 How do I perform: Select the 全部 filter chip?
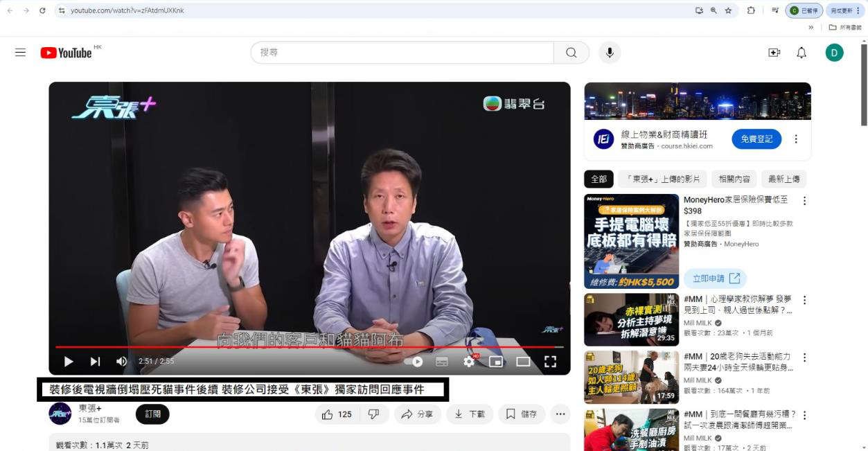point(599,179)
